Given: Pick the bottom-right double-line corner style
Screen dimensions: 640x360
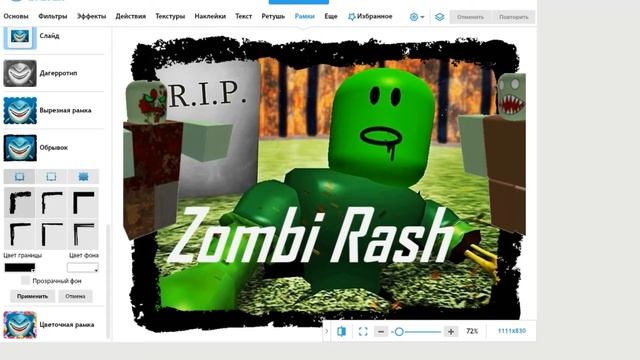Looking at the screenshot, I should click(83, 234).
